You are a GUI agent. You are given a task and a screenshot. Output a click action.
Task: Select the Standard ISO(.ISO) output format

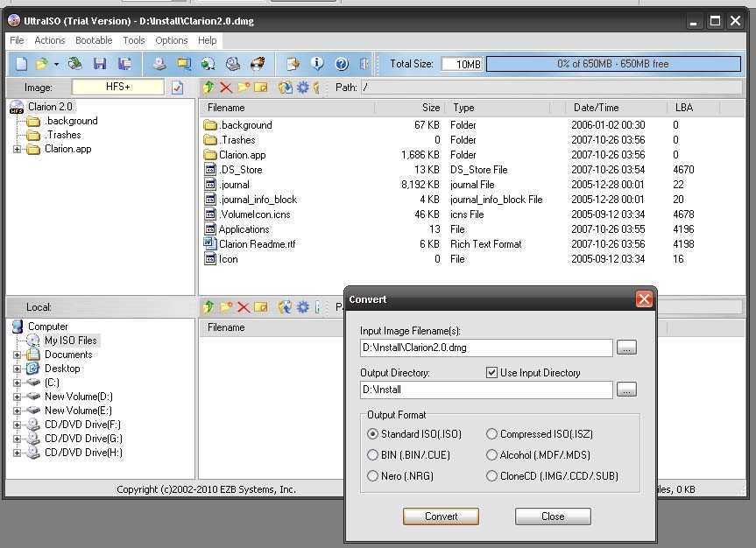tap(372, 434)
